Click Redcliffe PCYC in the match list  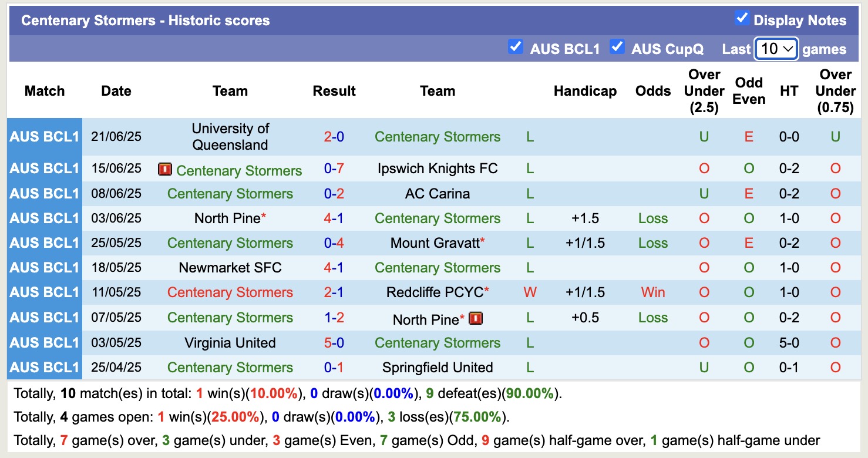[x=435, y=292]
